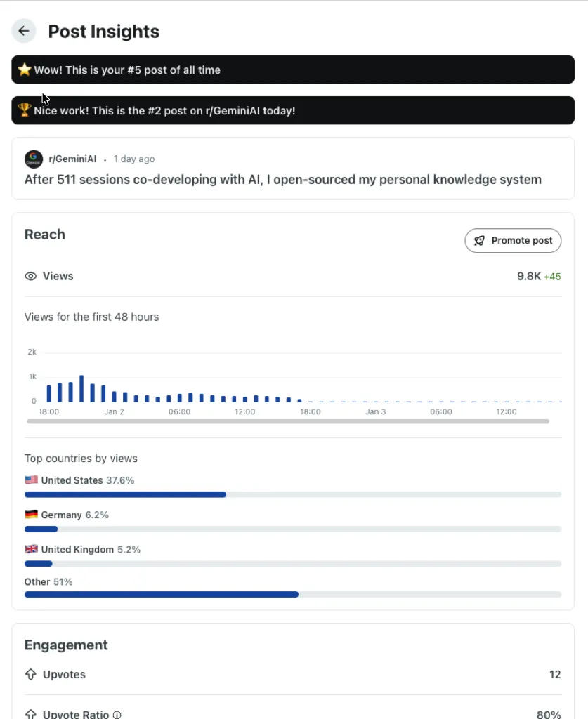Image resolution: width=588 pixels, height=719 pixels.
Task: Click the upvote arrow icon beside Upvotes
Action: pos(30,674)
